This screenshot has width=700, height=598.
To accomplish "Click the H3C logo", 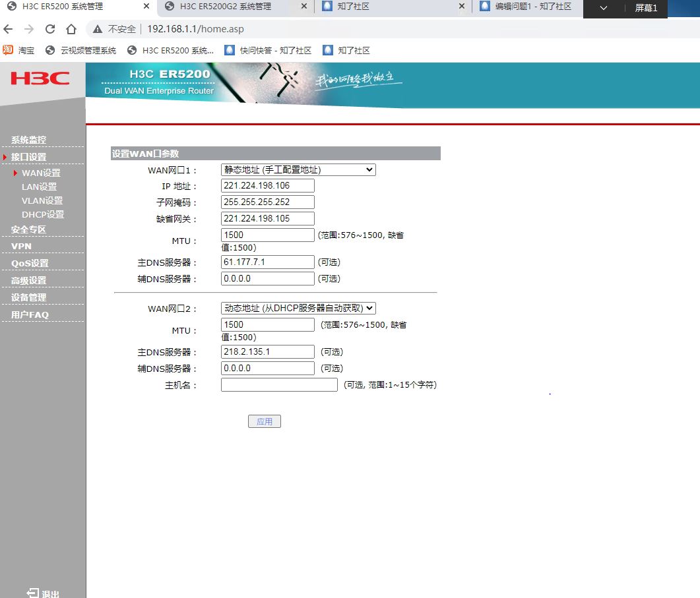I will click(40, 78).
